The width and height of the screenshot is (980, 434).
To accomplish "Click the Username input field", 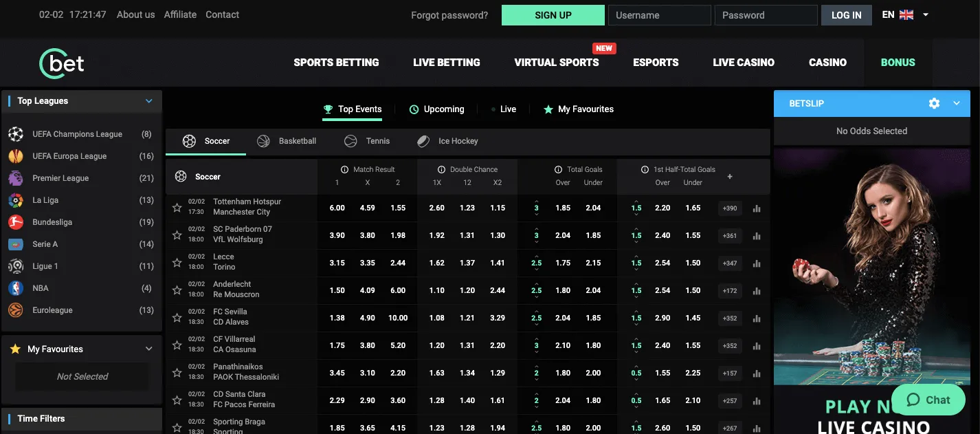I will (659, 14).
